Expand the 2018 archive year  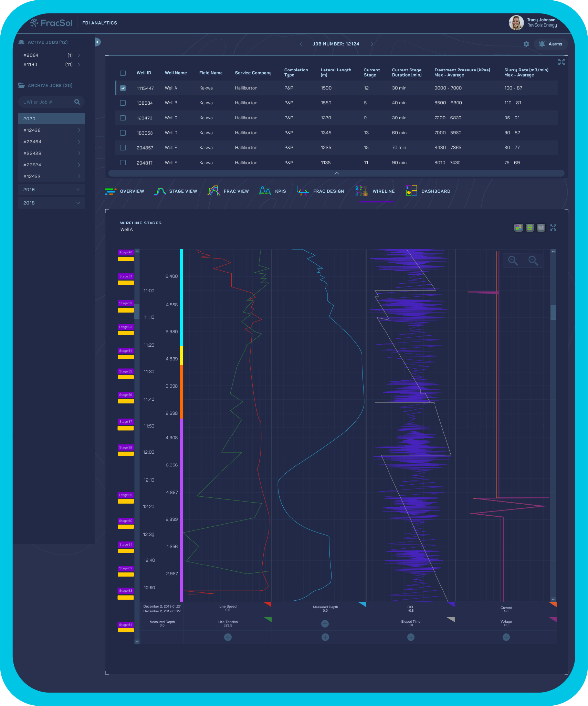(x=51, y=203)
